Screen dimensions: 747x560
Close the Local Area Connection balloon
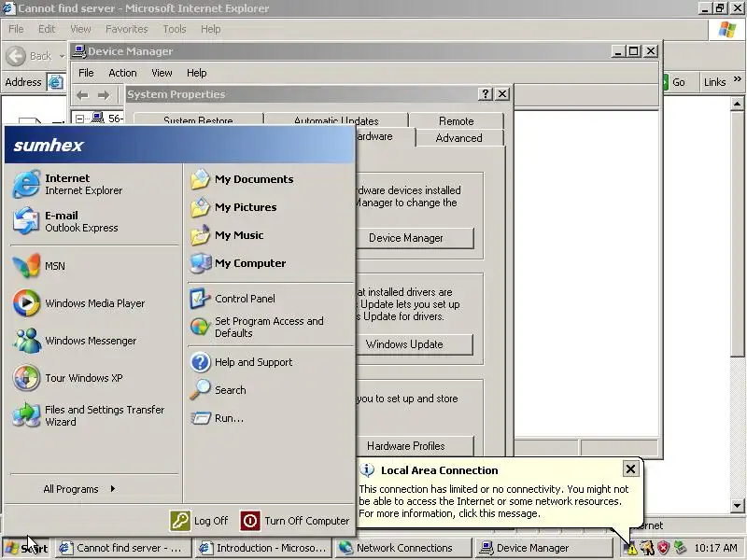(630, 469)
